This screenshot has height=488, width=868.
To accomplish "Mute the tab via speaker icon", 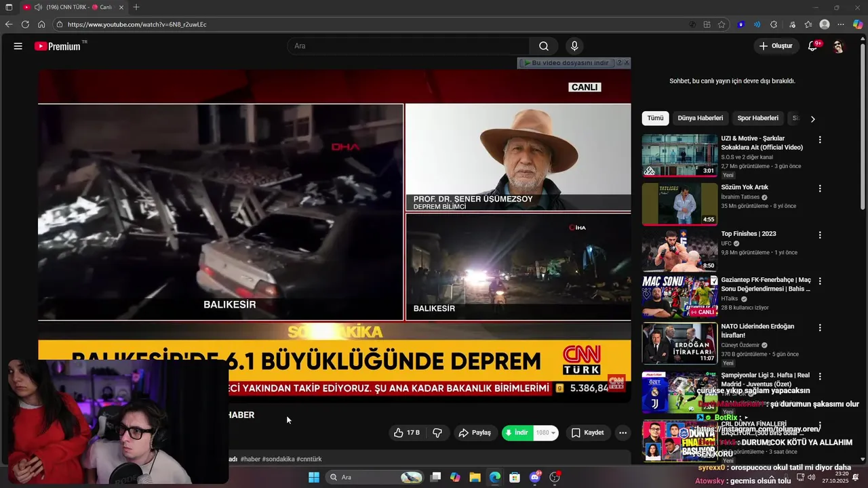I will pos(38,7).
